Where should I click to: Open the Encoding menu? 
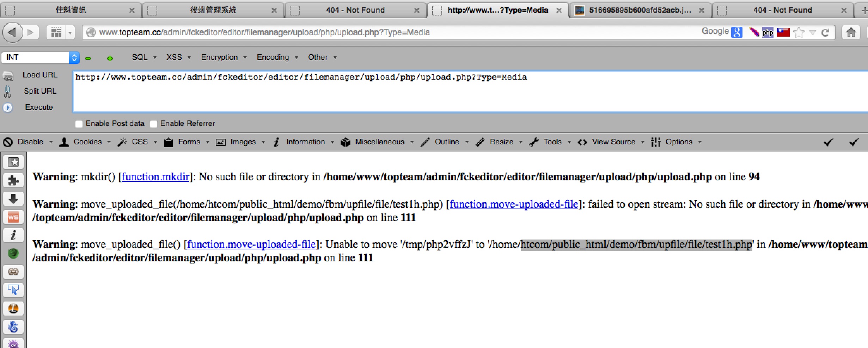277,57
